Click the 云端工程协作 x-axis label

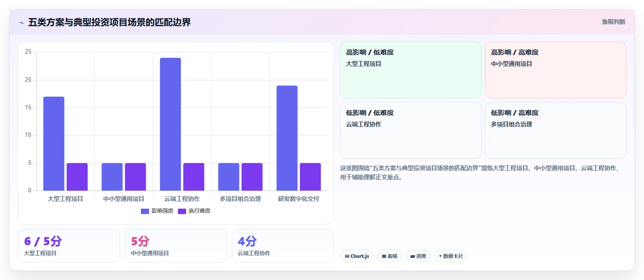[x=182, y=199]
